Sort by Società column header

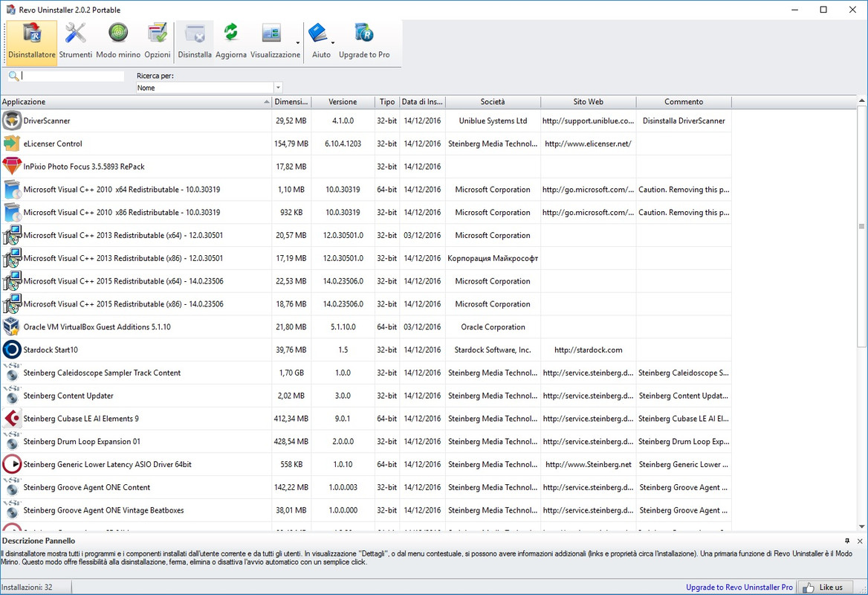[x=493, y=102]
